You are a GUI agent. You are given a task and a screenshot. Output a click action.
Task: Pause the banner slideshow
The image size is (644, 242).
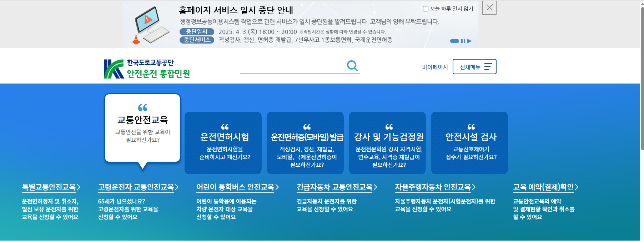pyautogui.click(x=463, y=41)
